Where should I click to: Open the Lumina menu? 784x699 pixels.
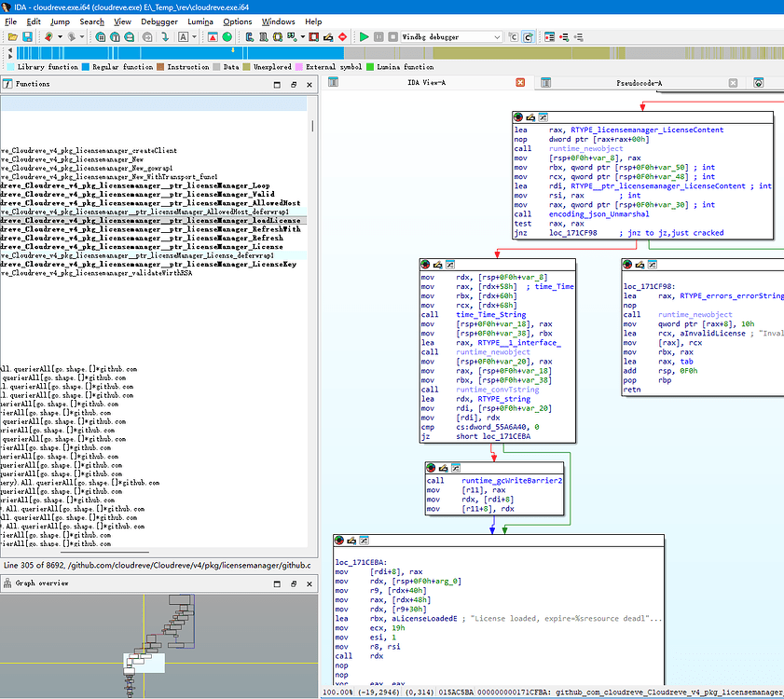tap(200, 21)
